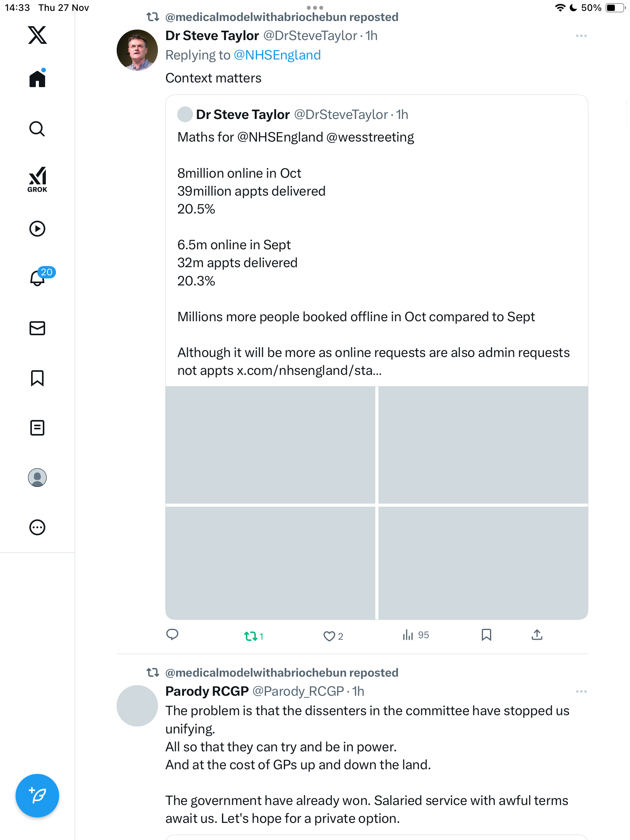The image size is (630, 840).
Task: Like Dr Steve Taylor's tweet
Action: tap(329, 636)
